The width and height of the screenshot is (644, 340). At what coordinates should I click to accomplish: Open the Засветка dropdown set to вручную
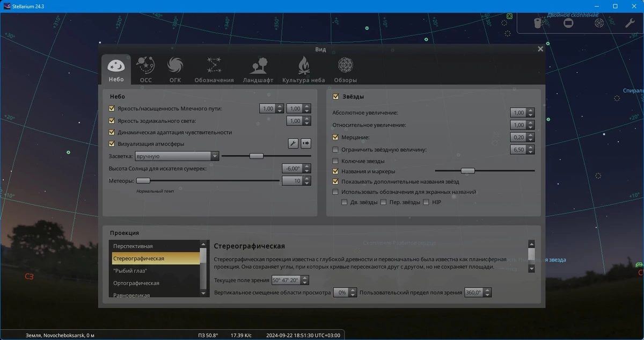(177, 156)
